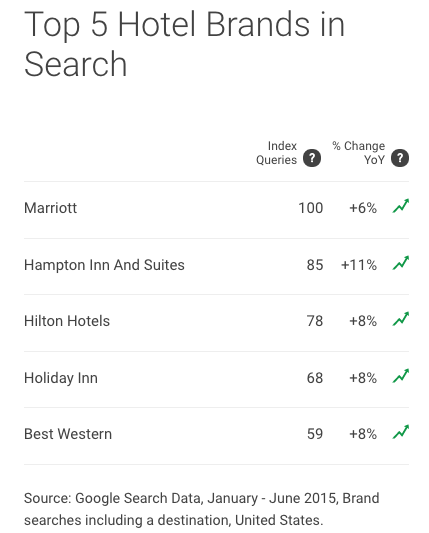Click the Index Queries column header

point(276,153)
